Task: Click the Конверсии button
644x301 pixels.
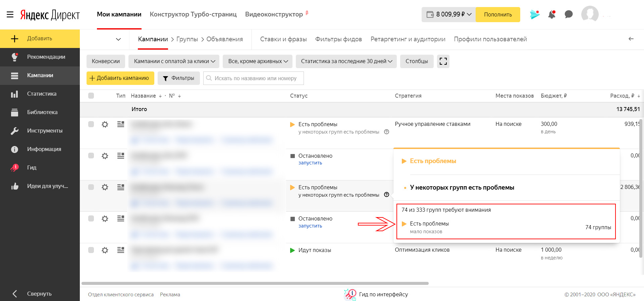Action: pos(106,61)
